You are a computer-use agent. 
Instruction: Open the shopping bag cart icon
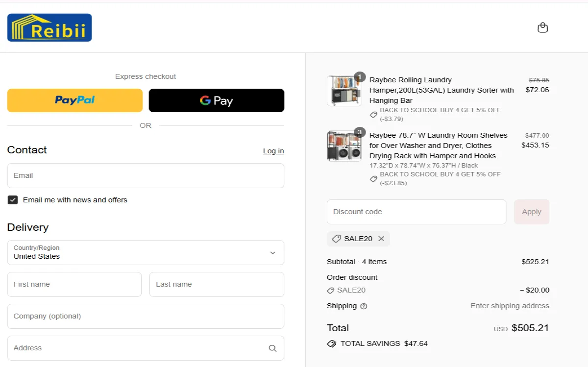click(542, 27)
